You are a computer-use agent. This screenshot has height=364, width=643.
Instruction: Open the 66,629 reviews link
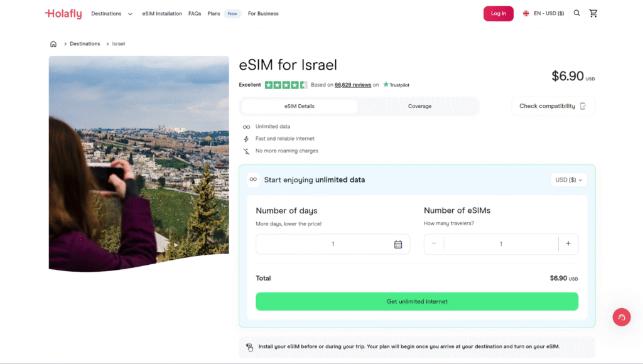tap(351, 84)
